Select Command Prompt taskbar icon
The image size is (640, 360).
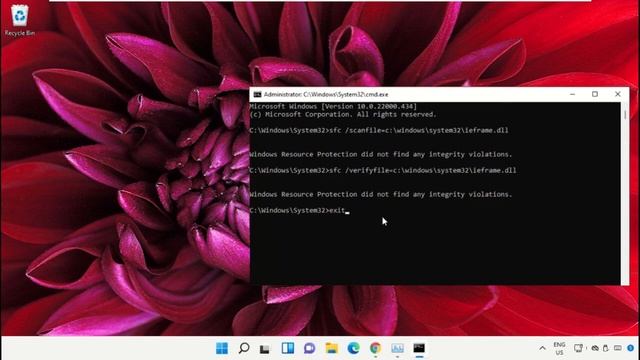point(419,348)
